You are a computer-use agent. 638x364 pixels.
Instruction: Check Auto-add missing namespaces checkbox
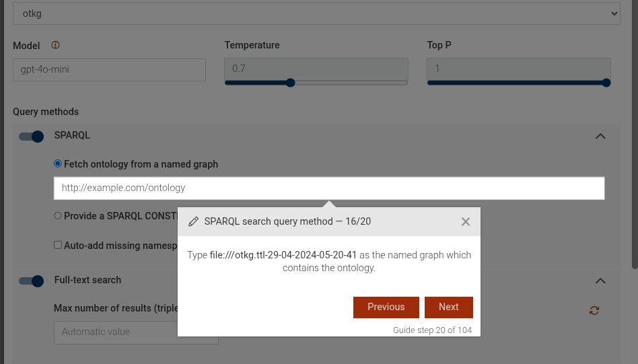tap(58, 246)
